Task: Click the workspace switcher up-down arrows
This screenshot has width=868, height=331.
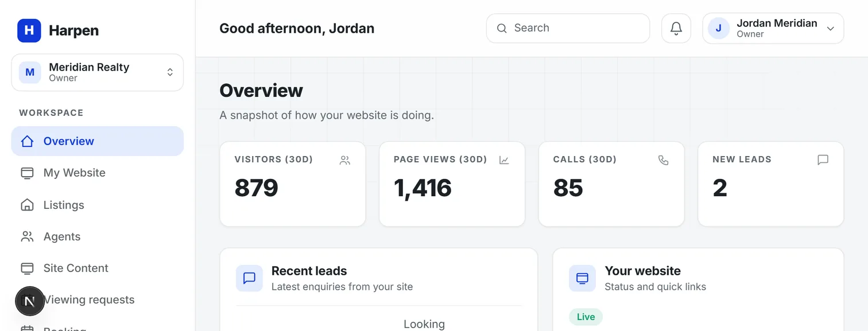Action: point(170,72)
